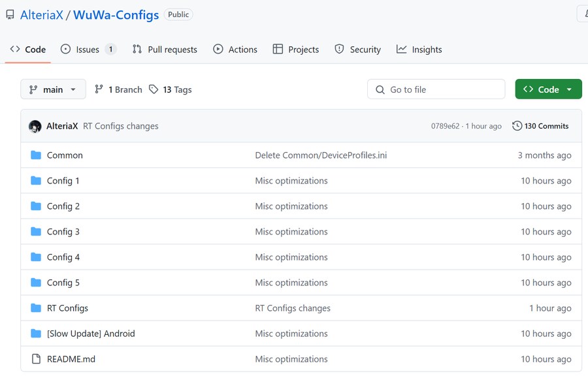Open the main branch selector dropdown
This screenshot has width=588, height=378.
coord(53,89)
